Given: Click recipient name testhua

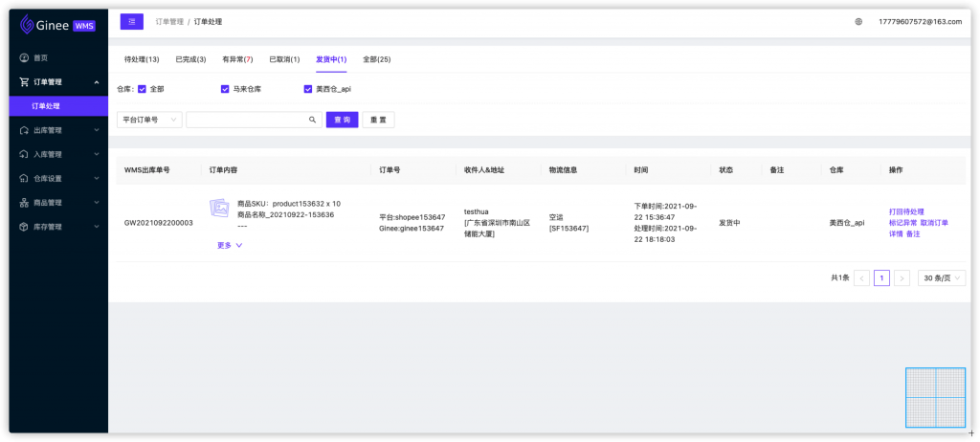Looking at the screenshot, I should coord(477,212).
